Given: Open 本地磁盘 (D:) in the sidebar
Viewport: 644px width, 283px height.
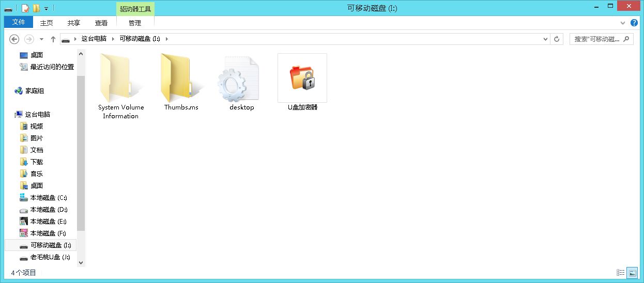Looking at the screenshot, I should 49,210.
